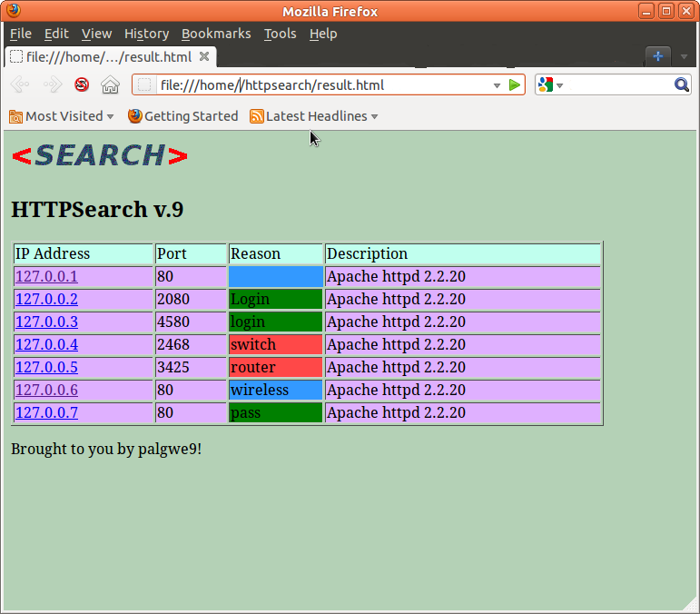The image size is (700, 614).
Task: Expand the Most Visited dropdown arrow
Action: tap(110, 117)
